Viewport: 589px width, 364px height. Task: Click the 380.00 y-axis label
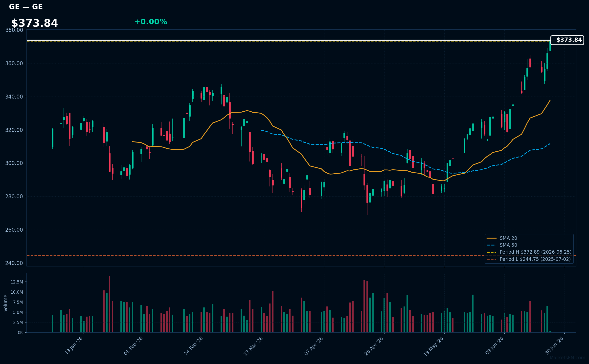(x=14, y=30)
